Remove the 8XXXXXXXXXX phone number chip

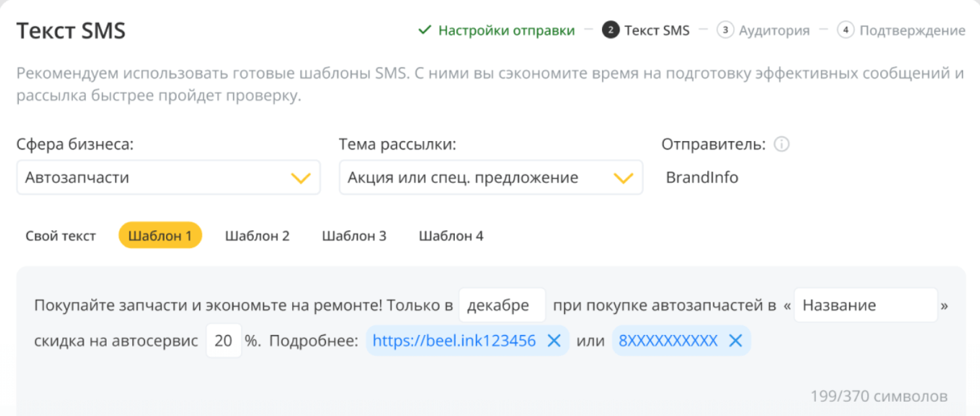(x=736, y=341)
